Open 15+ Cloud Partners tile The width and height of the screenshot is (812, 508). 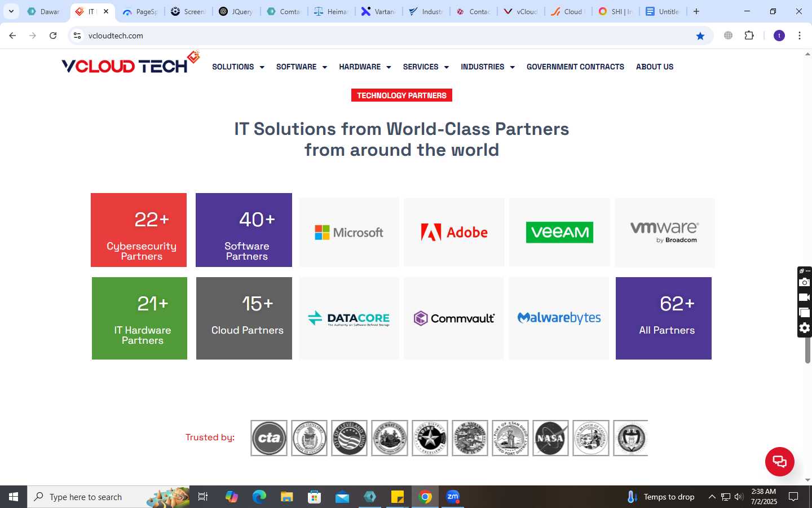[x=244, y=318]
